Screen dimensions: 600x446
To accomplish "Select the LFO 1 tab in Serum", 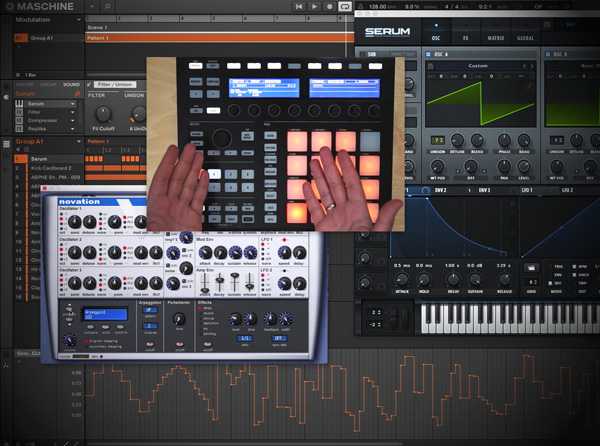I will tap(527, 190).
